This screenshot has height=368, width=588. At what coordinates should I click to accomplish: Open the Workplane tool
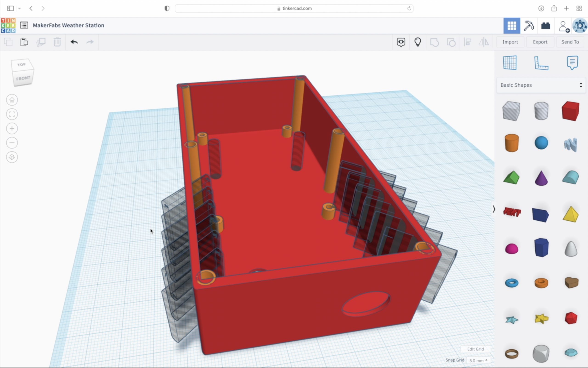point(510,63)
